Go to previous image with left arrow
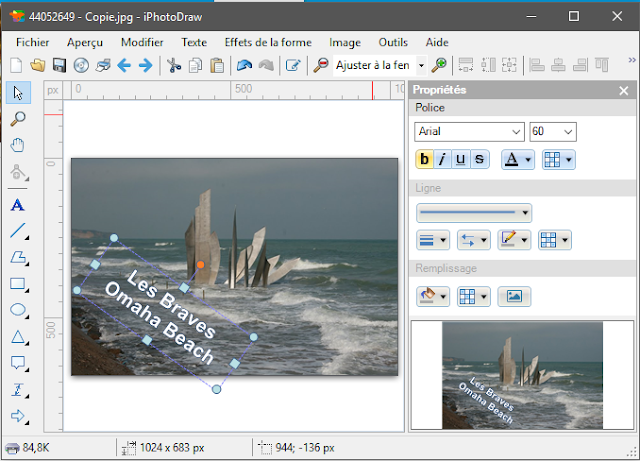 point(124,65)
